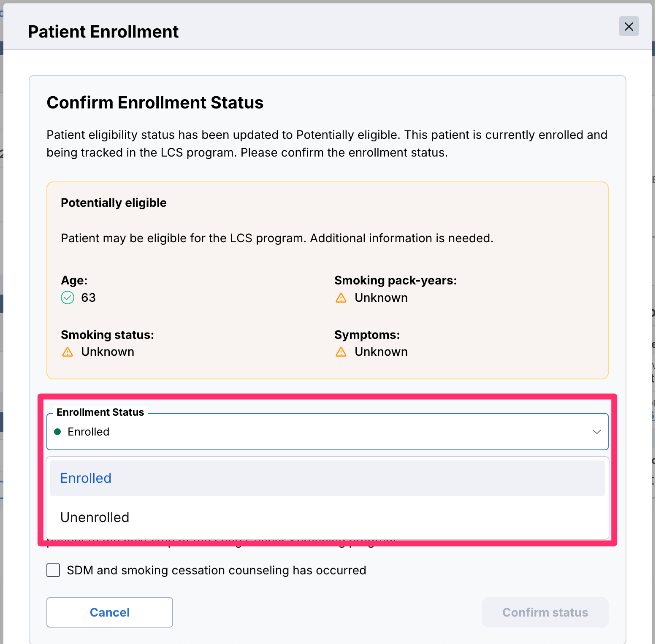Click the green checkmark icon beside age 63
Screen dimensions: 672x644
pos(68,298)
